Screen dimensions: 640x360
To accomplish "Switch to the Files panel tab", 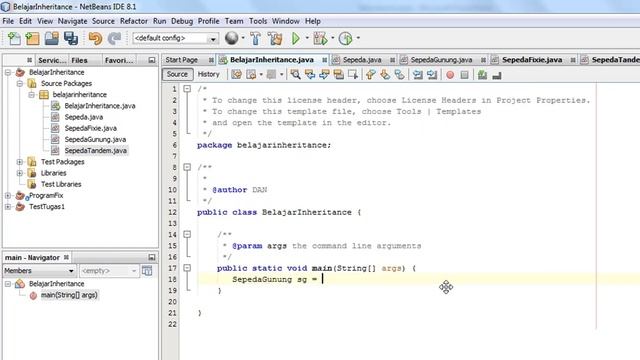I will 79,60.
